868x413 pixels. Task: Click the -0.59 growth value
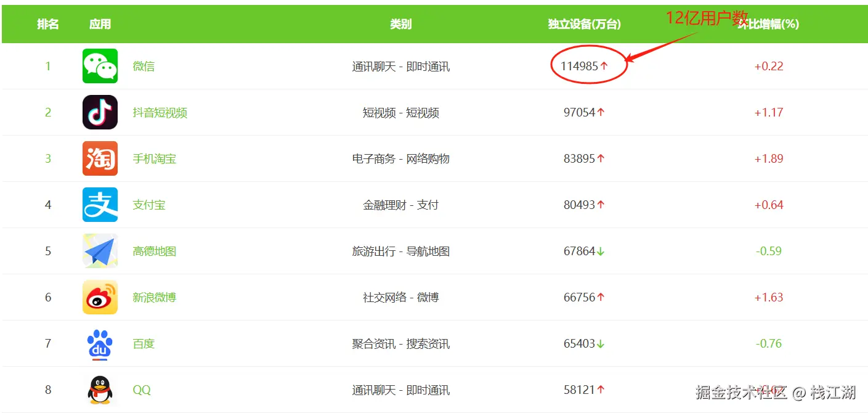(x=769, y=251)
